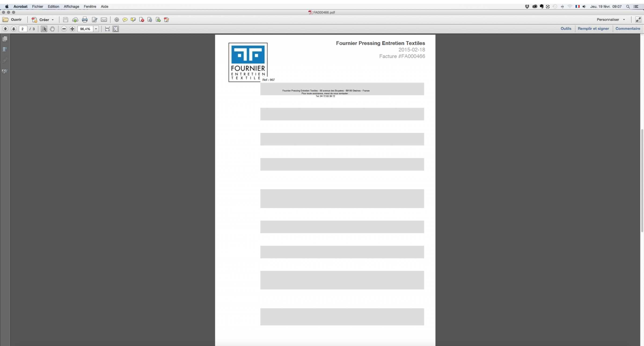Expand the zoom percentage dropdown

(96, 29)
